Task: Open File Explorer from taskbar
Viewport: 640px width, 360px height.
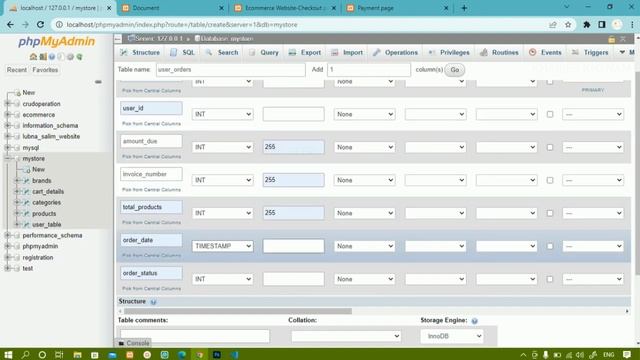Action: click(78, 355)
